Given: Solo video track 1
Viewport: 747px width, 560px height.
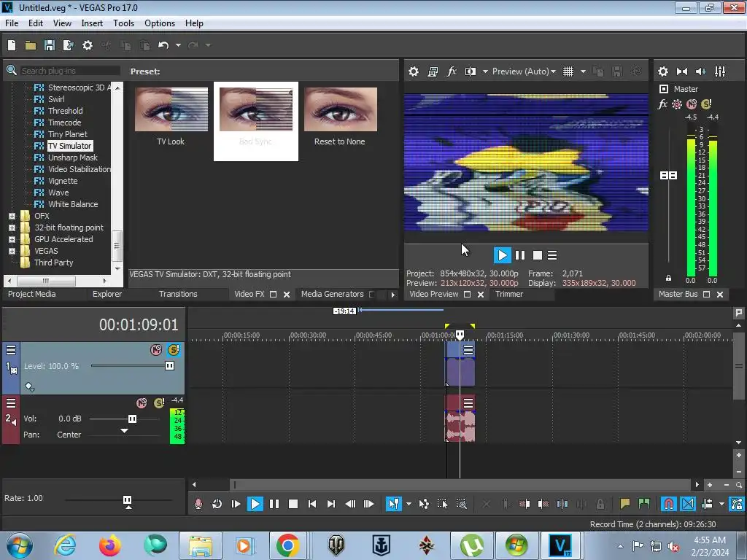Looking at the screenshot, I should point(173,350).
